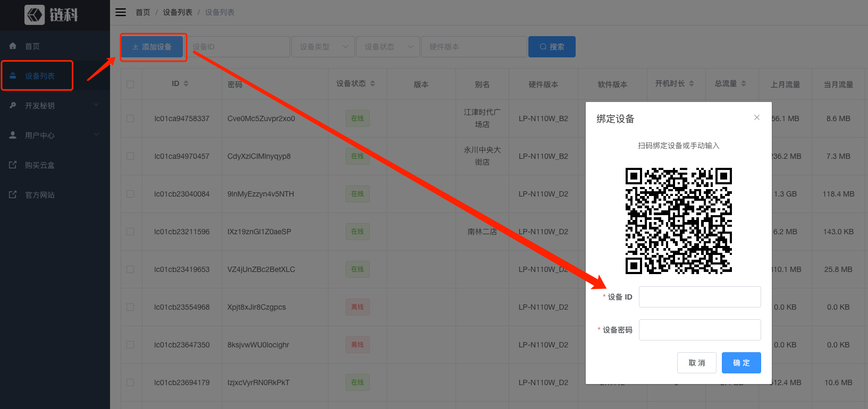Open 首页 in the sidebar
Screen dimensions: 868x409
[55, 46]
